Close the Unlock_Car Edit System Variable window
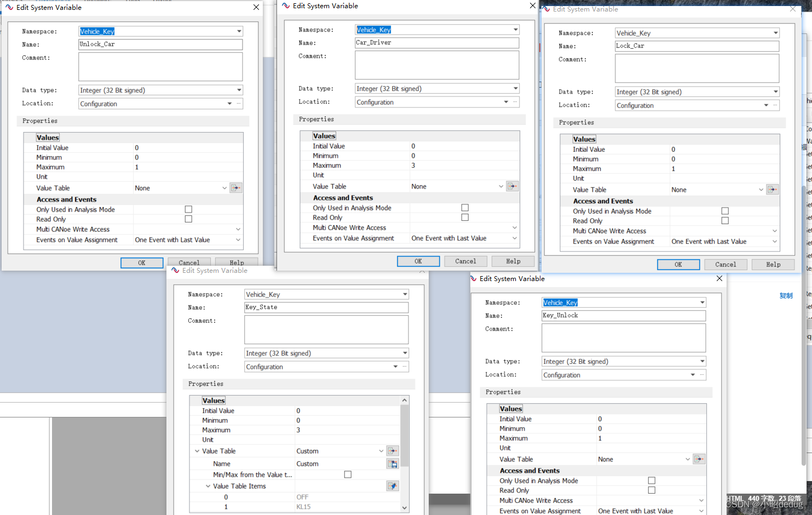This screenshot has width=812, height=515. (x=256, y=7)
